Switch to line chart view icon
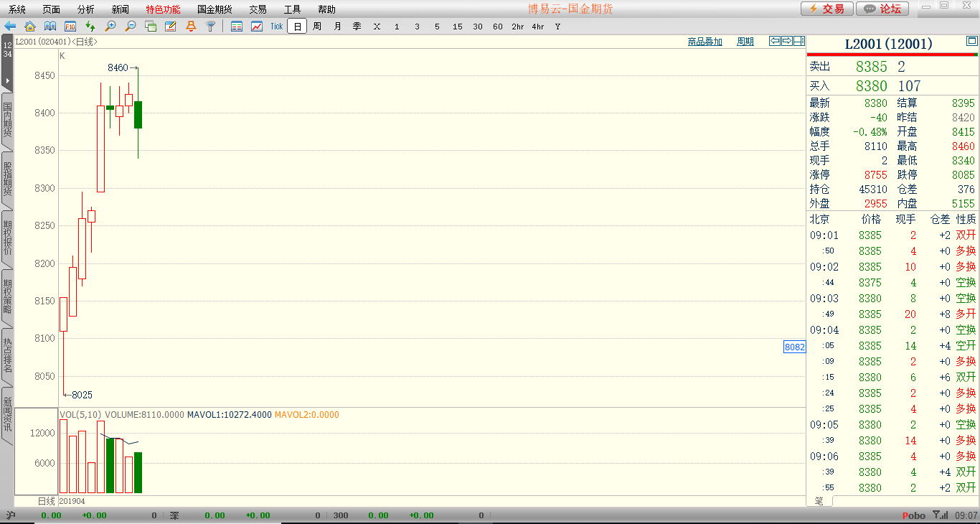The width and height of the screenshot is (980, 524). click(257, 27)
